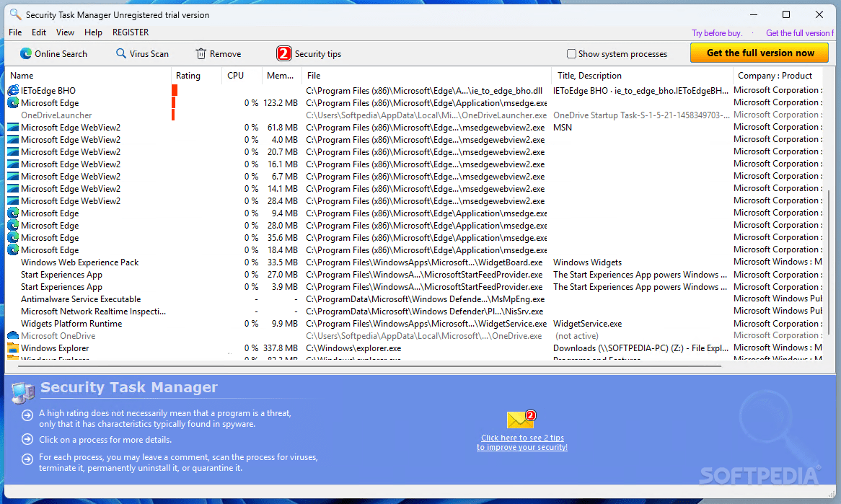This screenshot has height=504, width=841.
Task: Click the OneDriveLauncher.exe file path
Action: point(426,115)
